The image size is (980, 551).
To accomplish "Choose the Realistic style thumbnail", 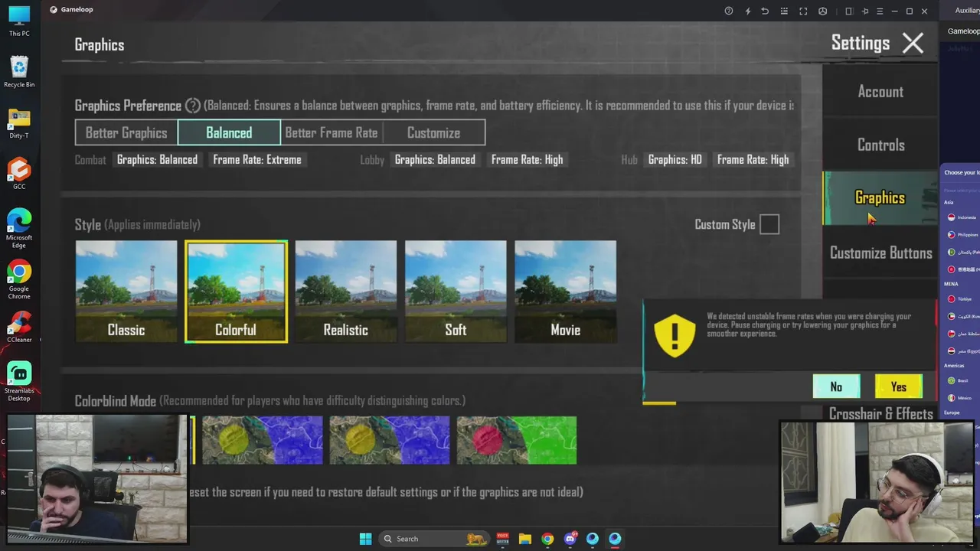I will pos(346,292).
